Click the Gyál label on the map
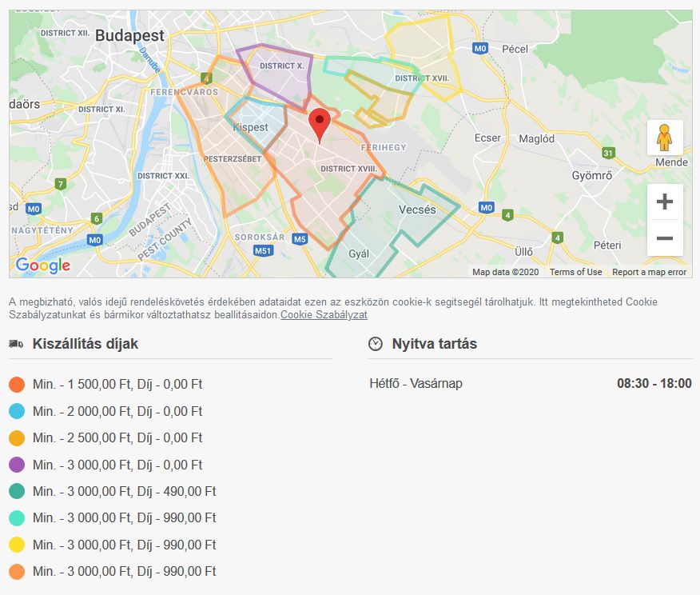This screenshot has height=595, width=700. (359, 254)
